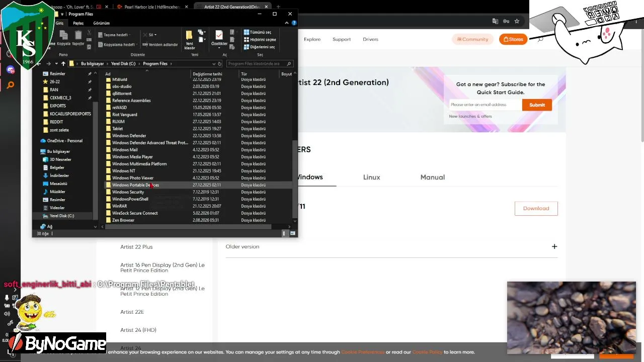Click the password key icon in address bar
This screenshot has width=644, height=362.
[506, 21]
